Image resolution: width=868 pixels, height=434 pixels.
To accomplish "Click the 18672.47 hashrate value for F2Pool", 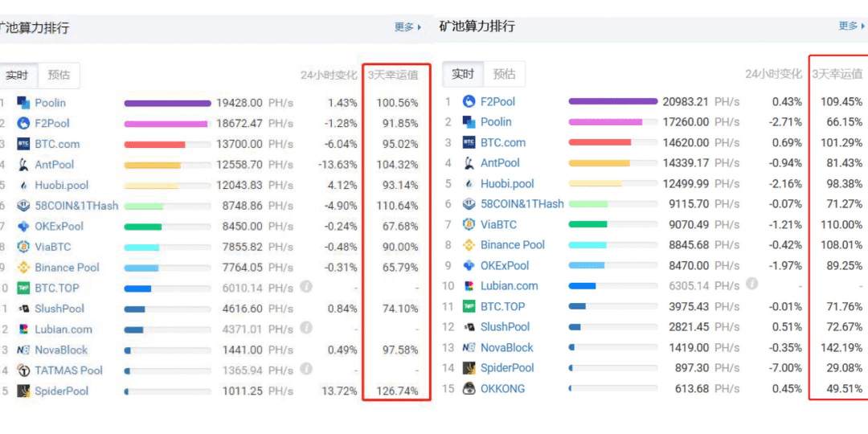I will (x=240, y=124).
